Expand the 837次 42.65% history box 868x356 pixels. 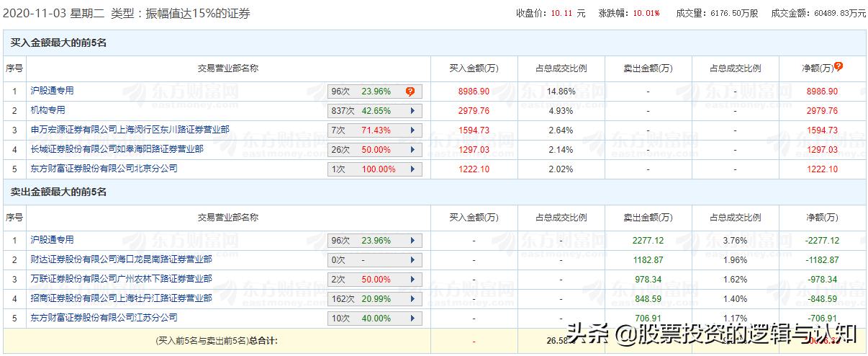(375, 111)
